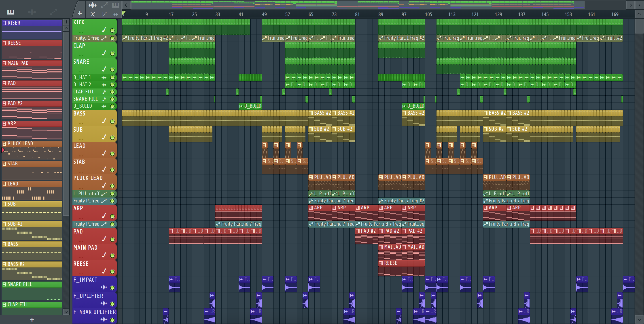Select the F_4BAR UPLIFTER track header

pyautogui.click(x=95, y=316)
